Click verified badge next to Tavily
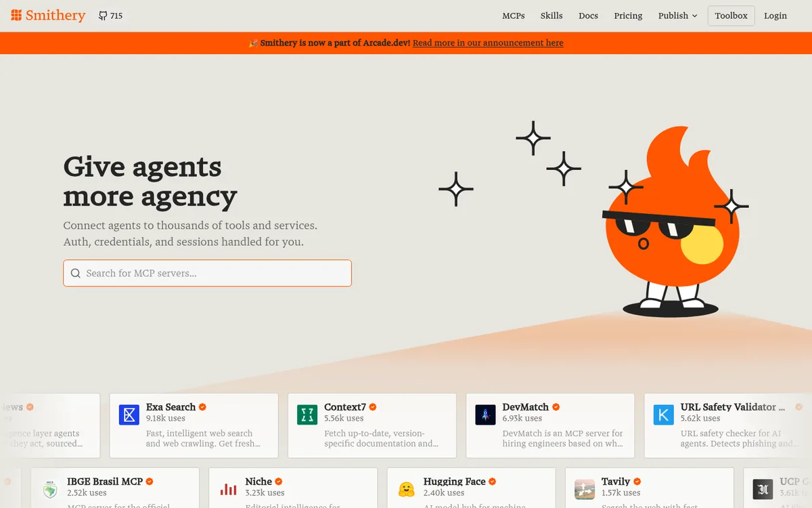The height and width of the screenshot is (508, 812). (x=637, y=482)
